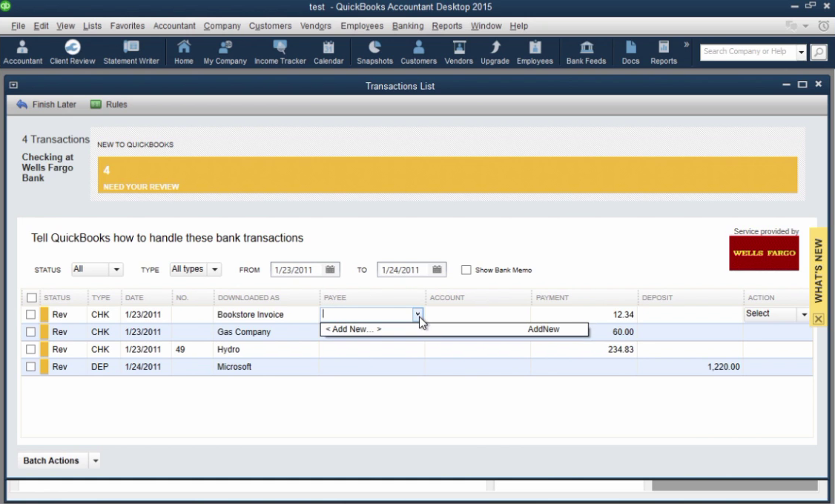Image resolution: width=835 pixels, height=504 pixels.
Task: Close the What's New side tab
Action: click(x=819, y=319)
